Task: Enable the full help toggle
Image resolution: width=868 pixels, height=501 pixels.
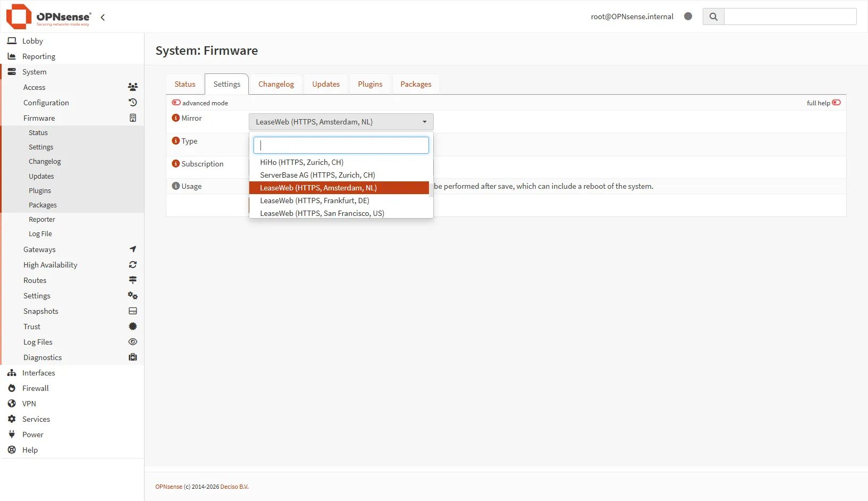Action: [836, 103]
